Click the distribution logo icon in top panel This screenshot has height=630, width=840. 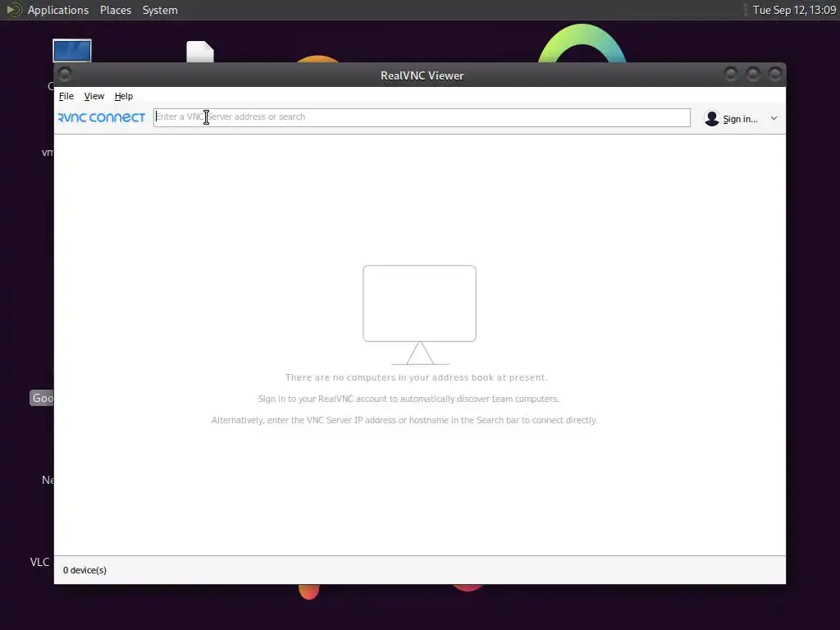click(x=14, y=10)
